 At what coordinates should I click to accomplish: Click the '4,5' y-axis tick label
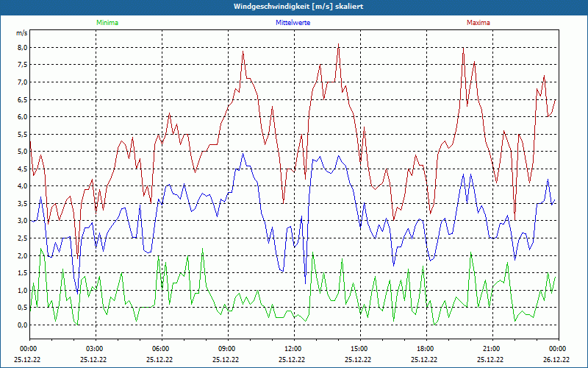tap(23, 169)
